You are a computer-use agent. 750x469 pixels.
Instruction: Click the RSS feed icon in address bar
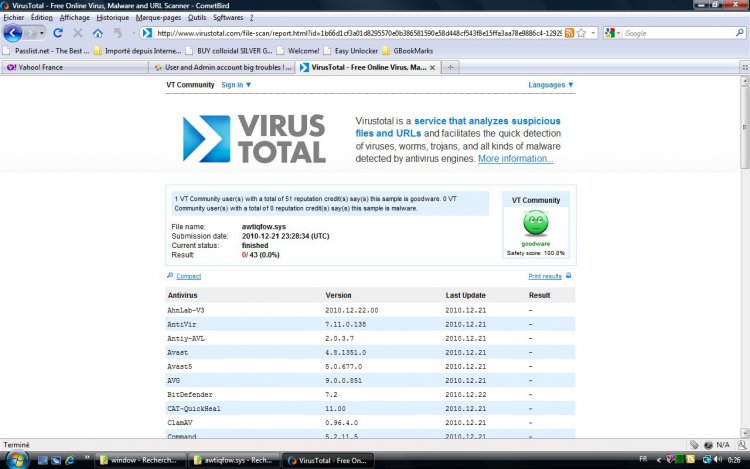click(x=569, y=33)
